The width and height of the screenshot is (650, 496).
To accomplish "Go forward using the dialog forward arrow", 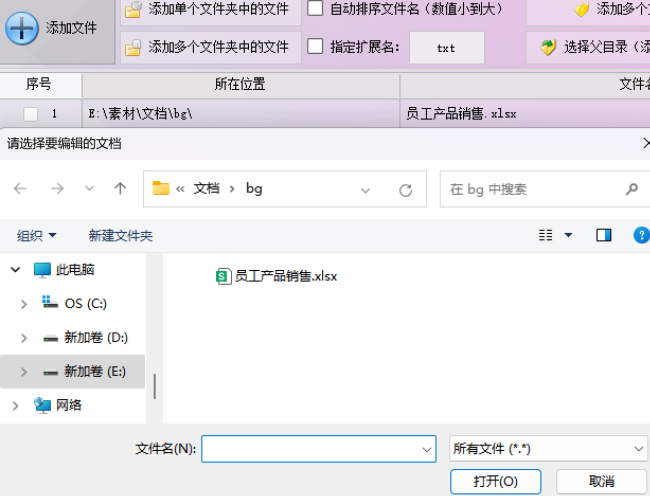I will 57,189.
